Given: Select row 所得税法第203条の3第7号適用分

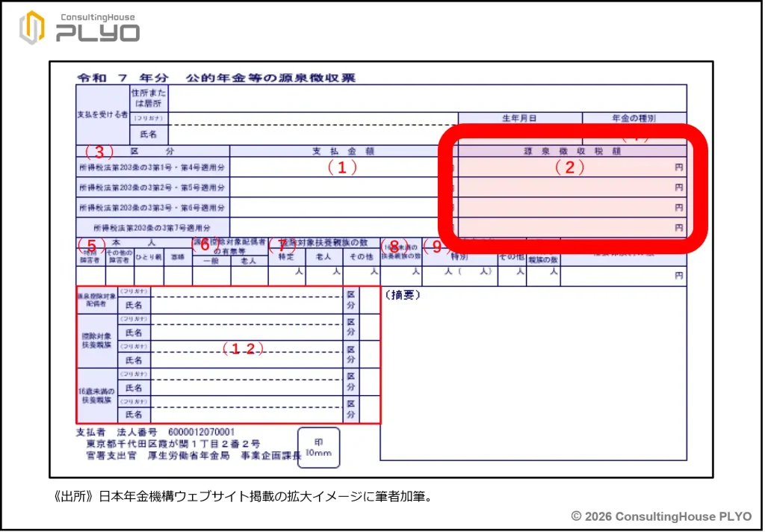Looking at the screenshot, I should (152, 227).
